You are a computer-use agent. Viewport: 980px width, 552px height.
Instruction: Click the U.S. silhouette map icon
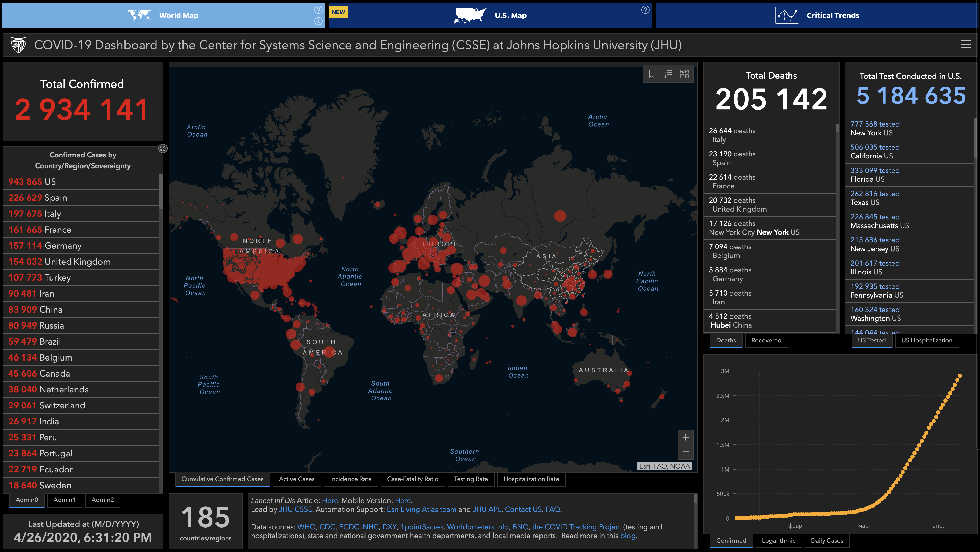pyautogui.click(x=470, y=16)
